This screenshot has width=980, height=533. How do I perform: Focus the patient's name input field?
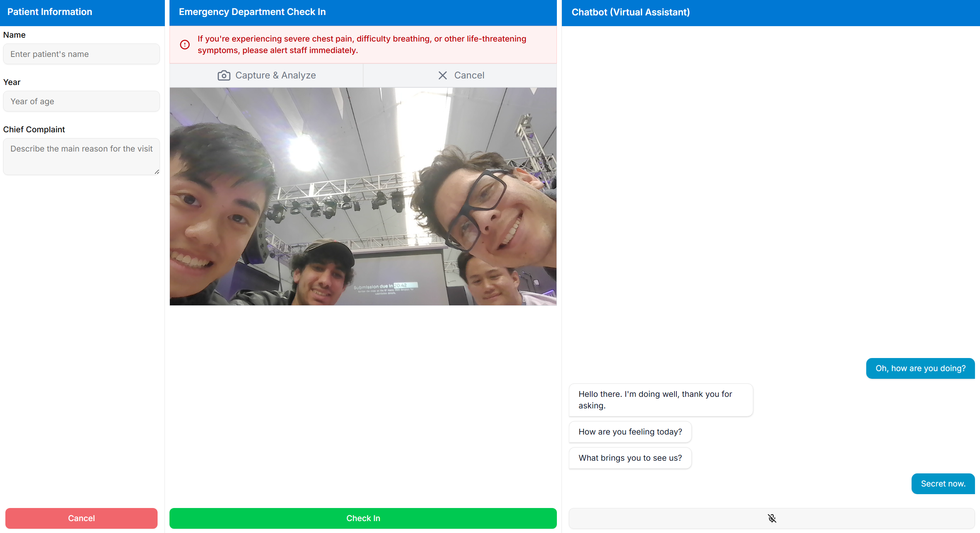[x=81, y=54]
